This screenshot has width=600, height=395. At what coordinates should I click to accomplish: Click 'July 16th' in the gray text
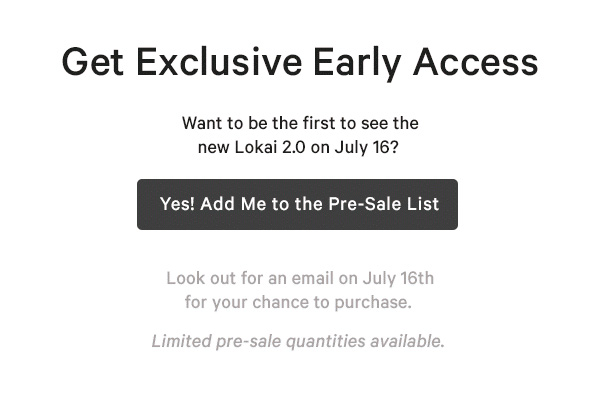[x=398, y=279]
